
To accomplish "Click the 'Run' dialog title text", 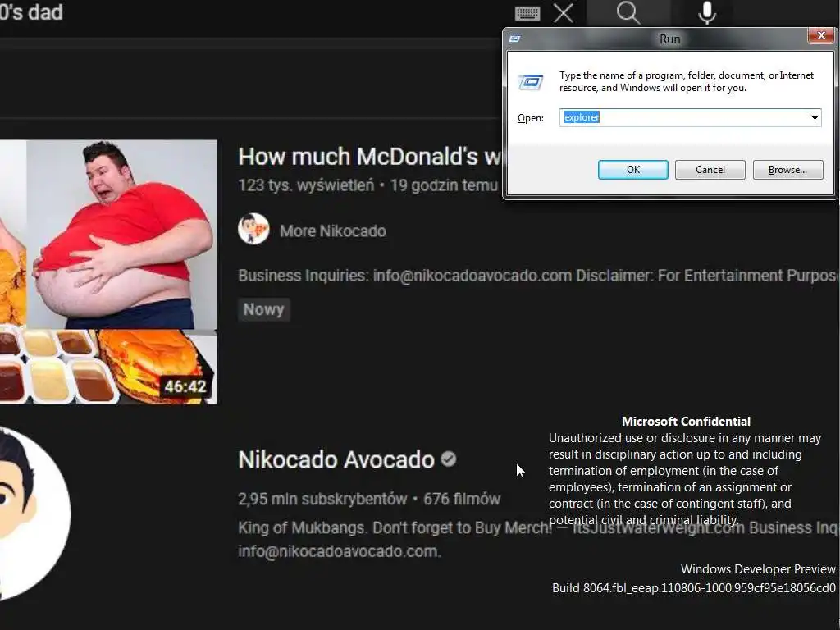I will (669, 39).
